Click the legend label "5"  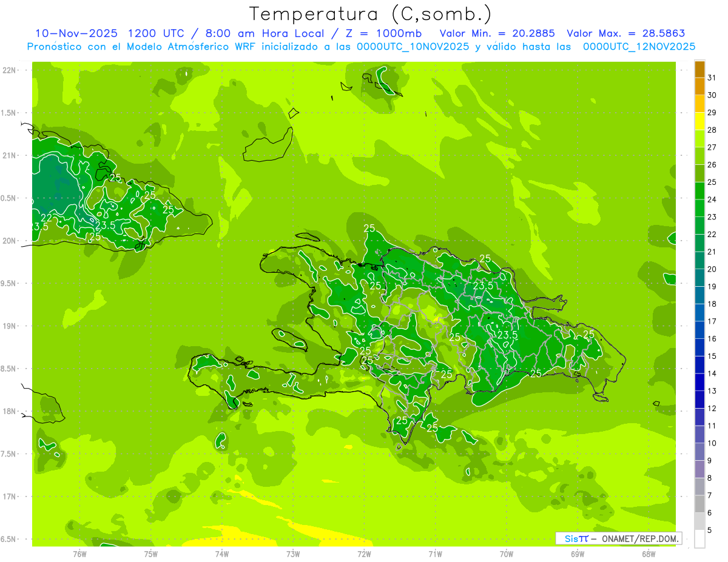pyautogui.click(x=709, y=530)
